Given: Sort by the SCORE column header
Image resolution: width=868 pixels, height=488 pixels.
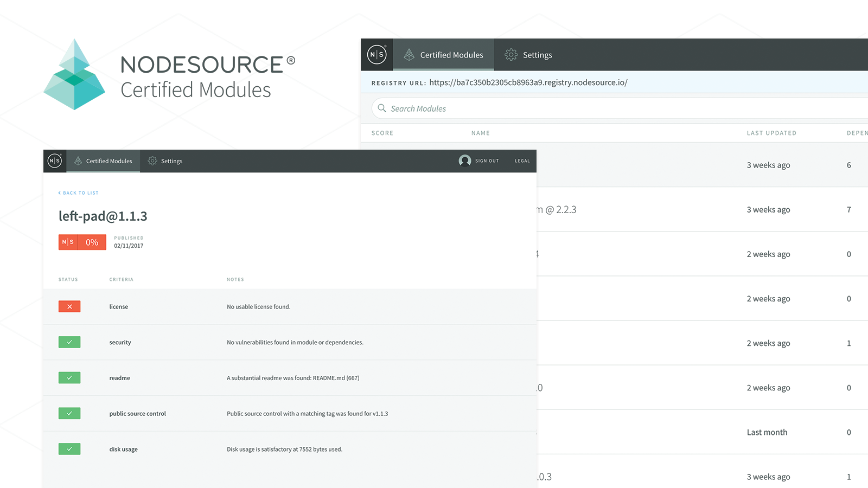Looking at the screenshot, I should tap(382, 133).
